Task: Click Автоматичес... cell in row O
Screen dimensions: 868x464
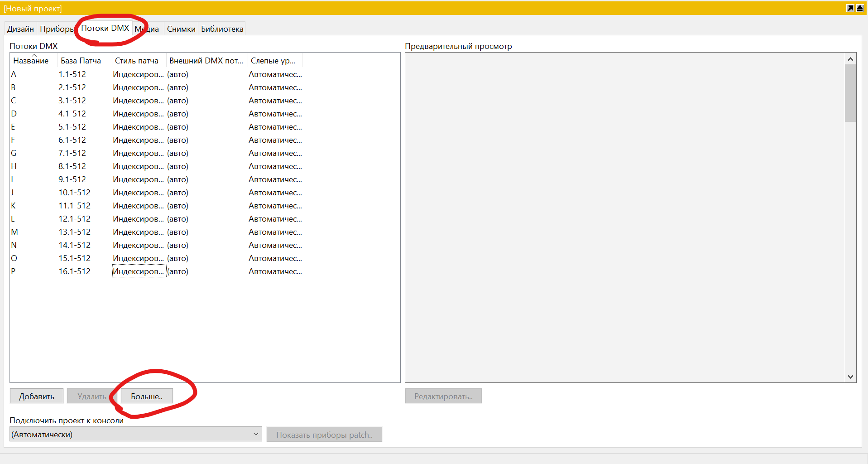Action: pos(275,258)
